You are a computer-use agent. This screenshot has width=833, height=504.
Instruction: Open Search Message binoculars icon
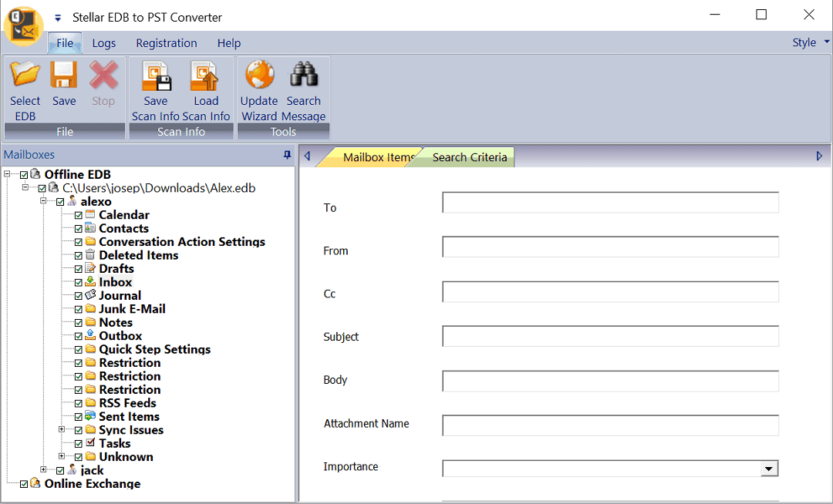(303, 74)
